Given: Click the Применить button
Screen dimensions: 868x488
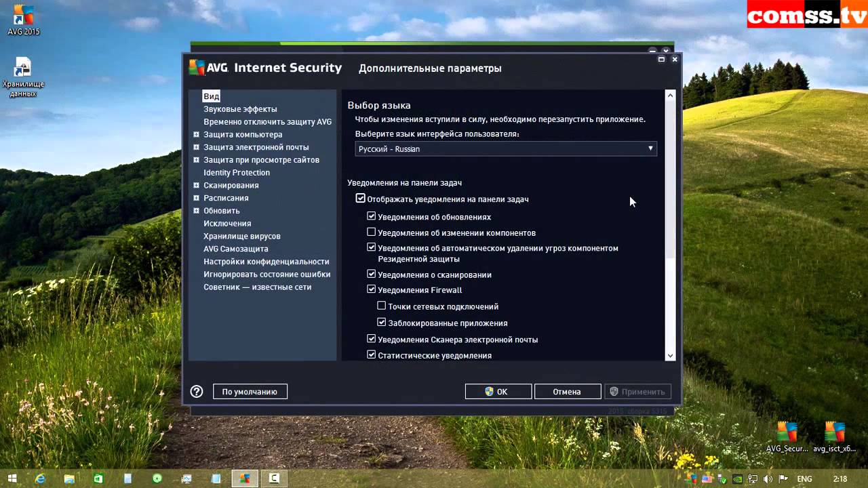Looking at the screenshot, I should pos(637,392).
